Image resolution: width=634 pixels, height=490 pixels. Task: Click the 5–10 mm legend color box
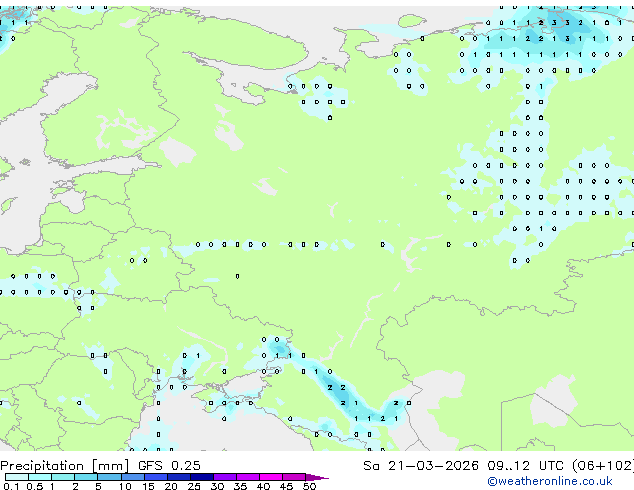109,477
